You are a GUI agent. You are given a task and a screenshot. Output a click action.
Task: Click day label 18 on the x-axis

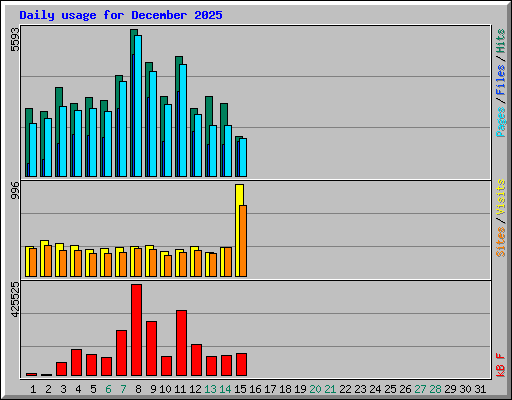(285, 389)
